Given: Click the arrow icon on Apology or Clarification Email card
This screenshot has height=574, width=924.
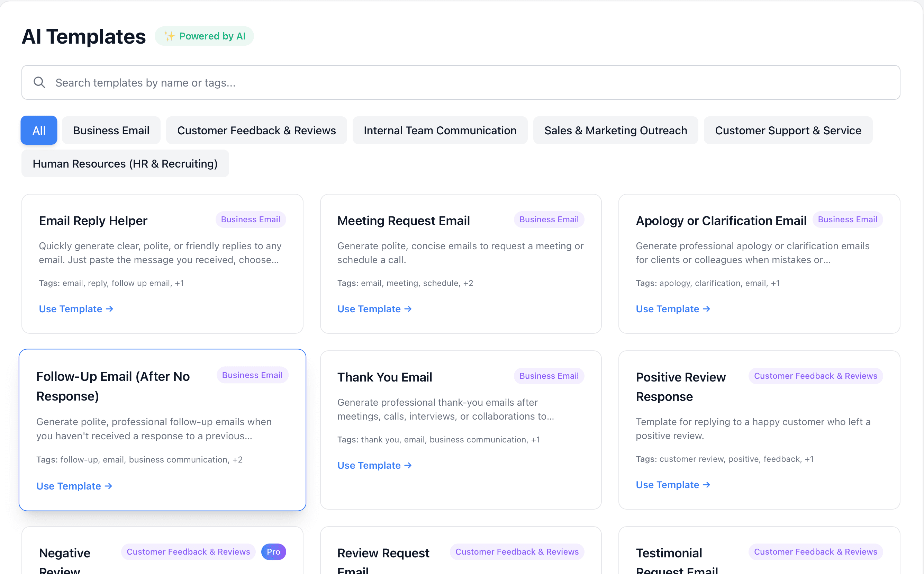Looking at the screenshot, I should click(706, 309).
